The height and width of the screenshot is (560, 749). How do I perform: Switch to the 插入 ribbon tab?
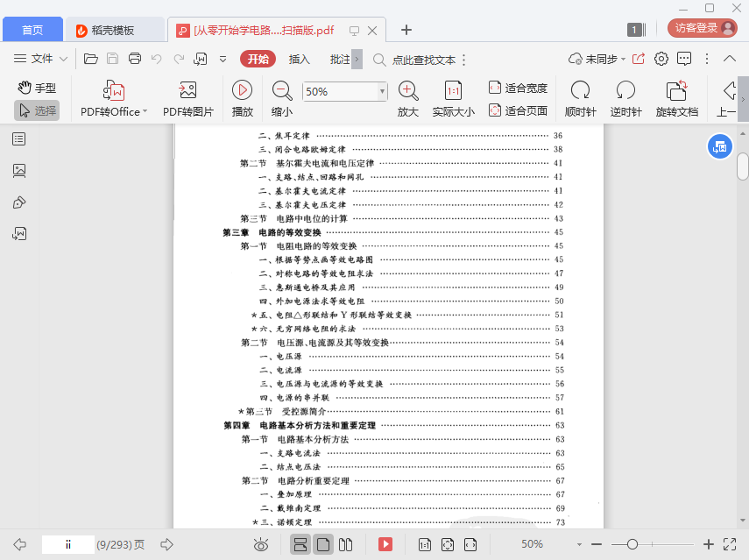pos(299,60)
